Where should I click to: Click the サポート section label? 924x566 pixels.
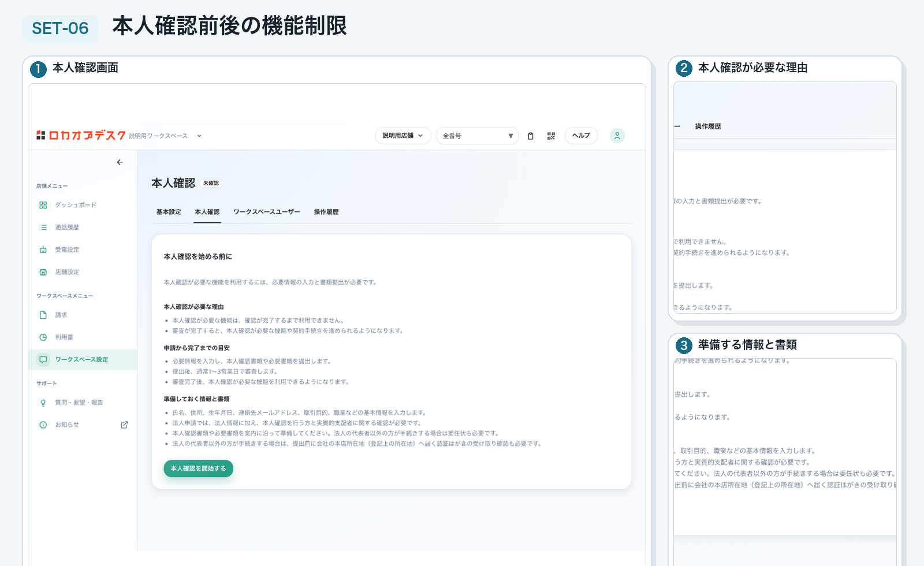click(x=46, y=383)
